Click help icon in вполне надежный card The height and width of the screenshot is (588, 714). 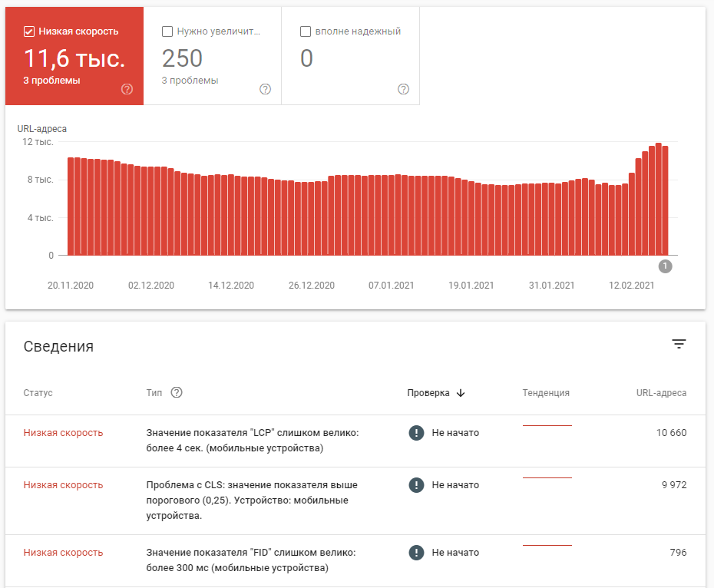pos(404,89)
